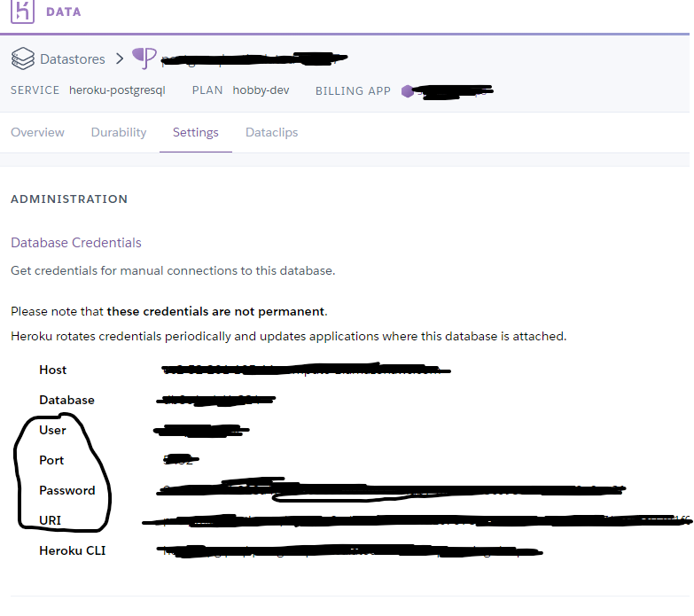Click the billing app hexagon icon
The image size is (694, 616).
tap(407, 91)
